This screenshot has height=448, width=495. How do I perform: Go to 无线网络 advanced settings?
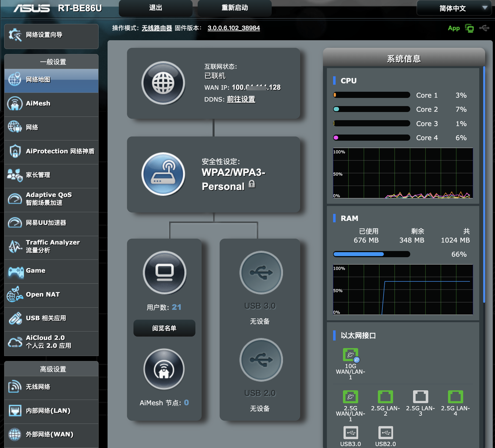(52, 387)
